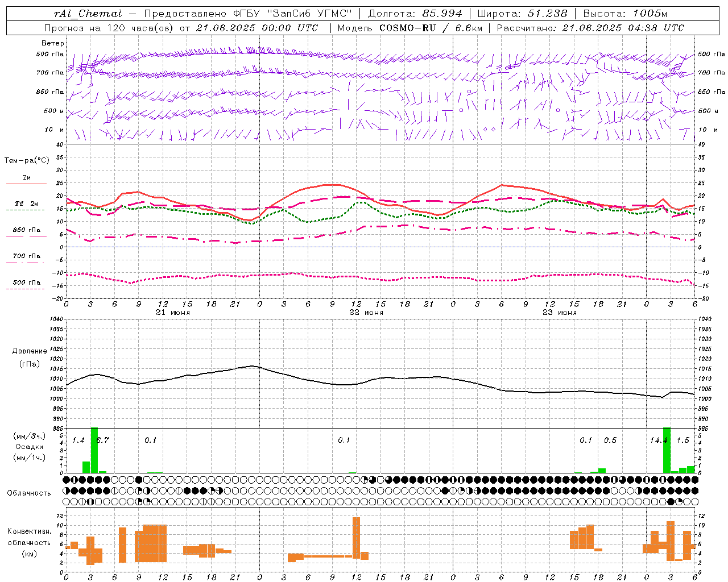Select the right-side 700 гПа wind level label
Screen dimensions: 728x582
(712, 73)
